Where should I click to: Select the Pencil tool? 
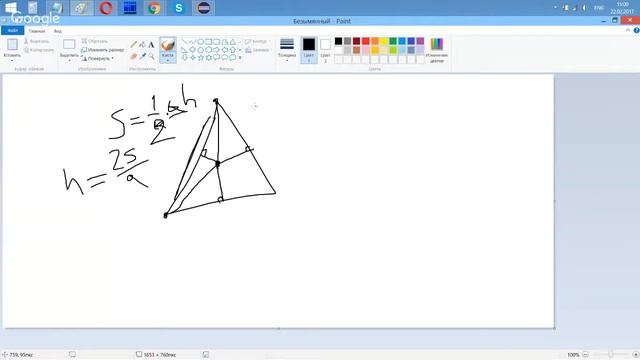click(133, 44)
